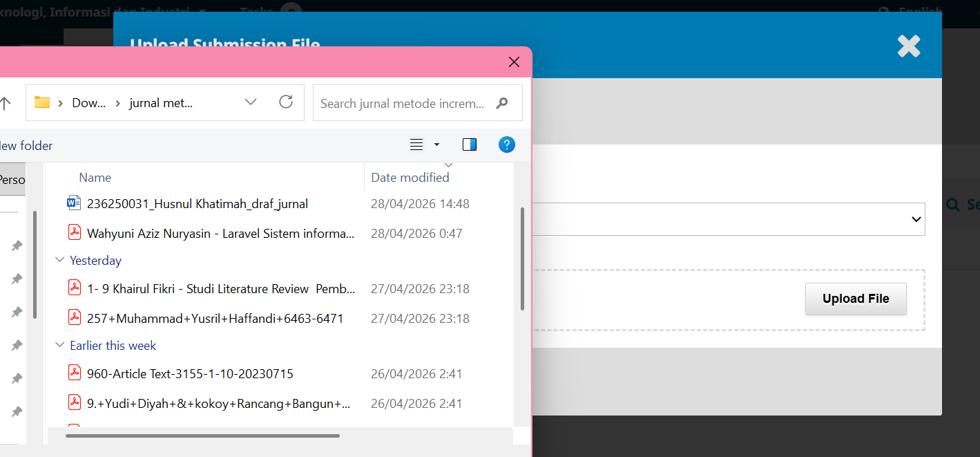Click the Search jurnal metode input field
The image size is (980, 457).
coord(403,103)
